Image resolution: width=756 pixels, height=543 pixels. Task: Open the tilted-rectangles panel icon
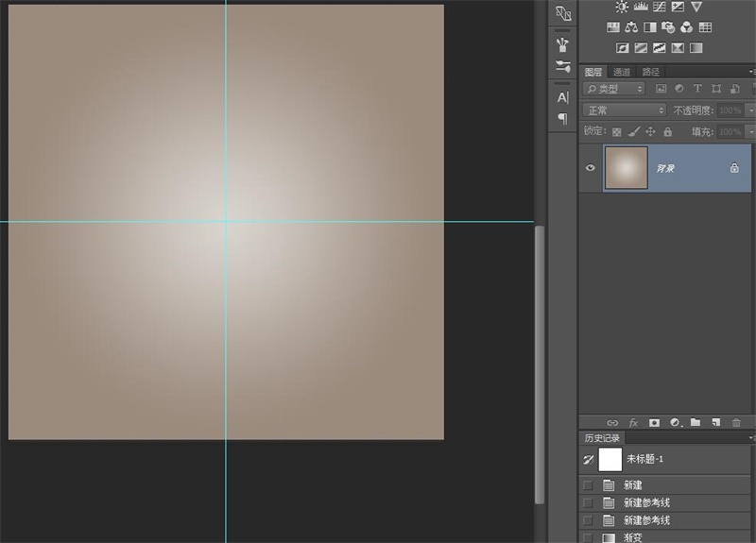[x=563, y=13]
